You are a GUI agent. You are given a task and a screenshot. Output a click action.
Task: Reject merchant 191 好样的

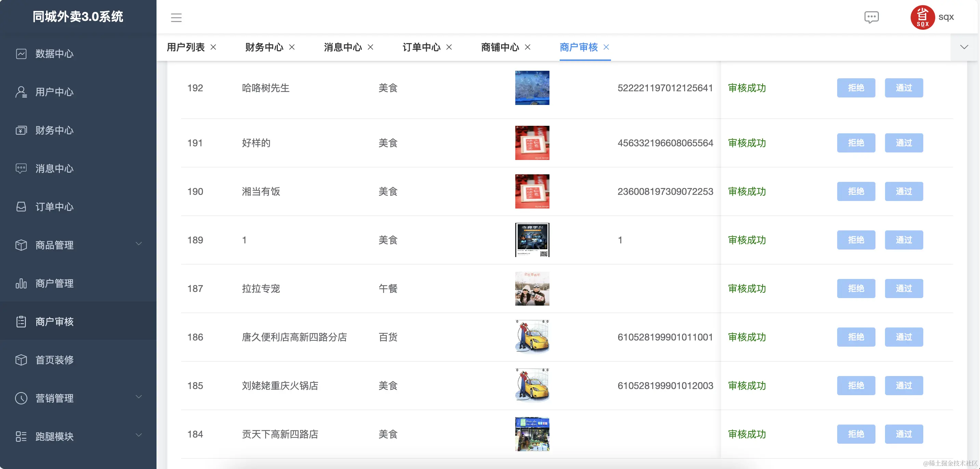856,143
